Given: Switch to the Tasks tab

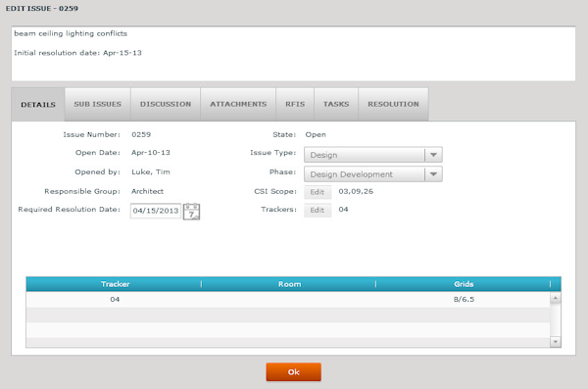Looking at the screenshot, I should point(336,104).
